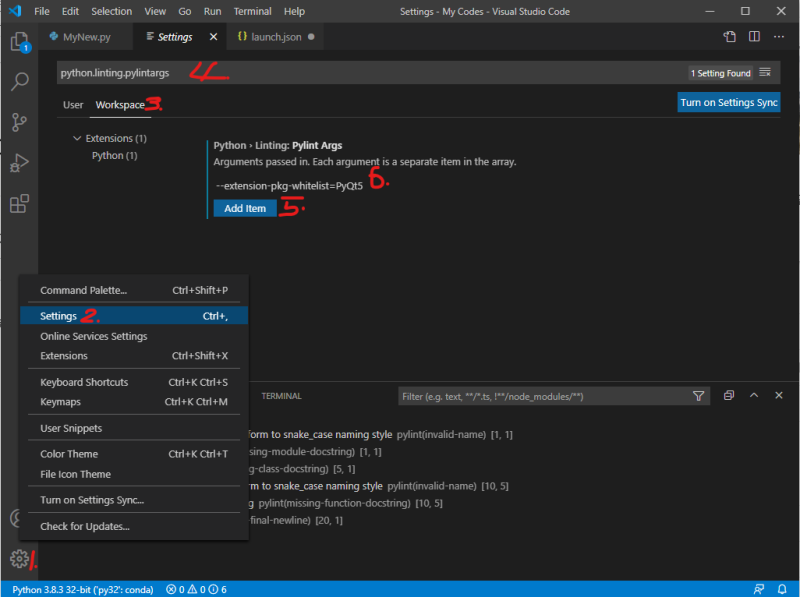The image size is (800, 597).
Task: Open the Help menu
Action: click(294, 11)
